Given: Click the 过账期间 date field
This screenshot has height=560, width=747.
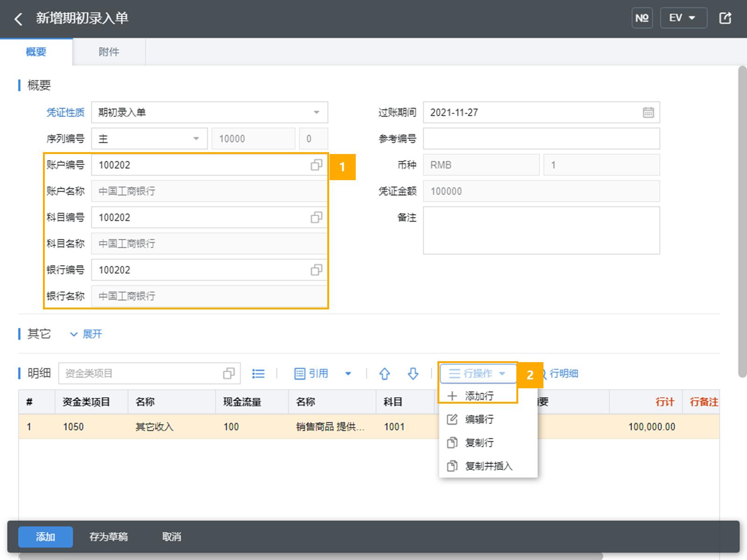Looking at the screenshot, I should click(x=541, y=112).
